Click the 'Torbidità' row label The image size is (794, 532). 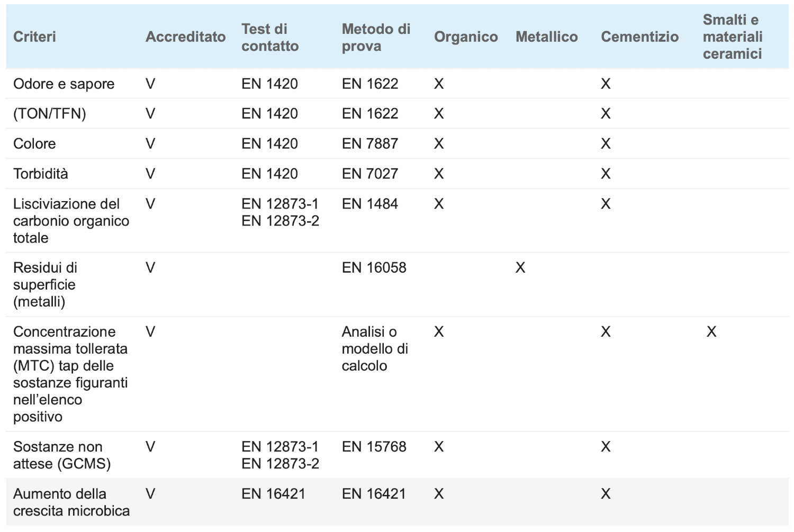tap(40, 174)
